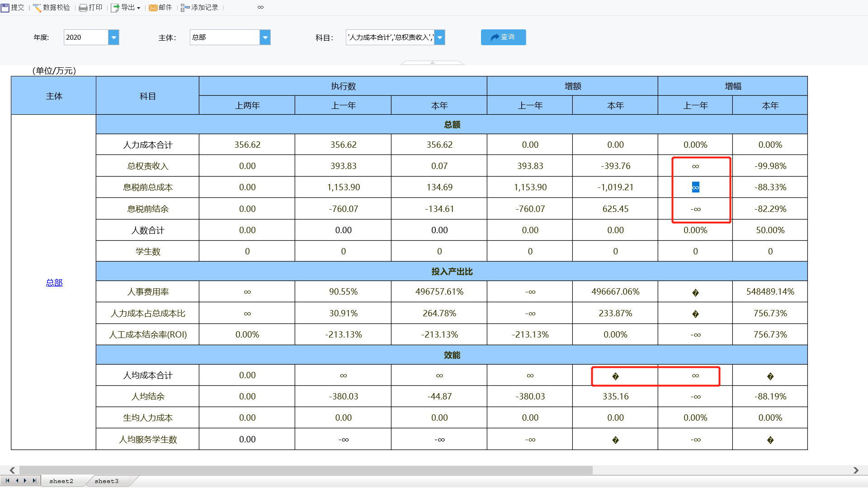Click the 息税前结余 row label
The height and width of the screenshot is (488, 868).
148,209
